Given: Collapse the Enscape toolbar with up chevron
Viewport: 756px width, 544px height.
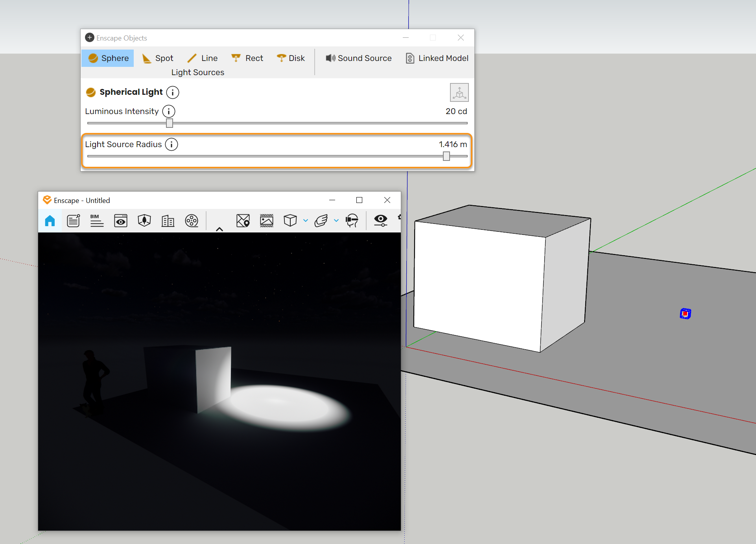Looking at the screenshot, I should coord(219,229).
